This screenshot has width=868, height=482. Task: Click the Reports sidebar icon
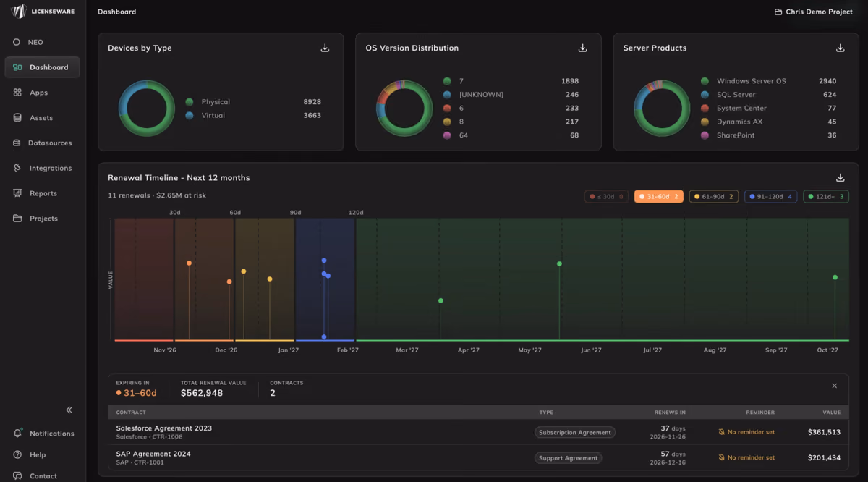[17, 193]
